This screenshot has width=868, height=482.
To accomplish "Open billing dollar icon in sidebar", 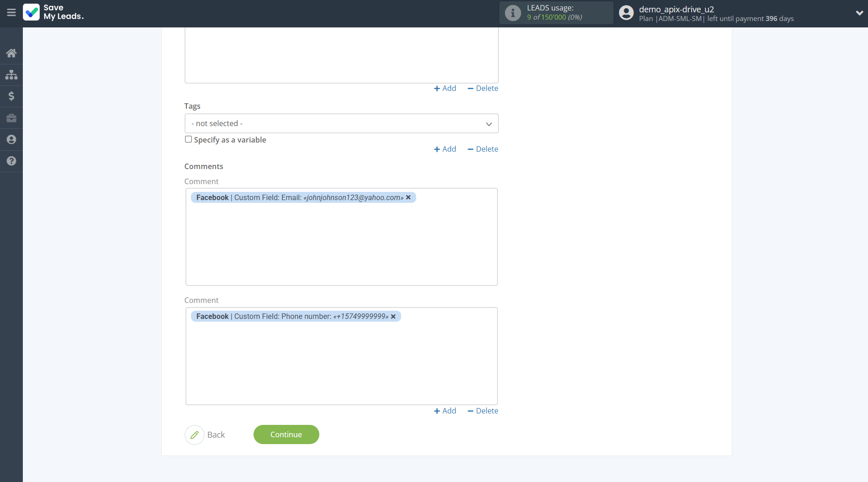I will 11,96.
